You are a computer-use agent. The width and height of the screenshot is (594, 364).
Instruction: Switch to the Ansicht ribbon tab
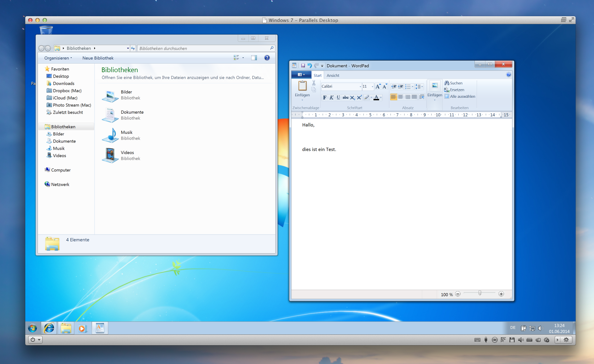click(x=333, y=75)
